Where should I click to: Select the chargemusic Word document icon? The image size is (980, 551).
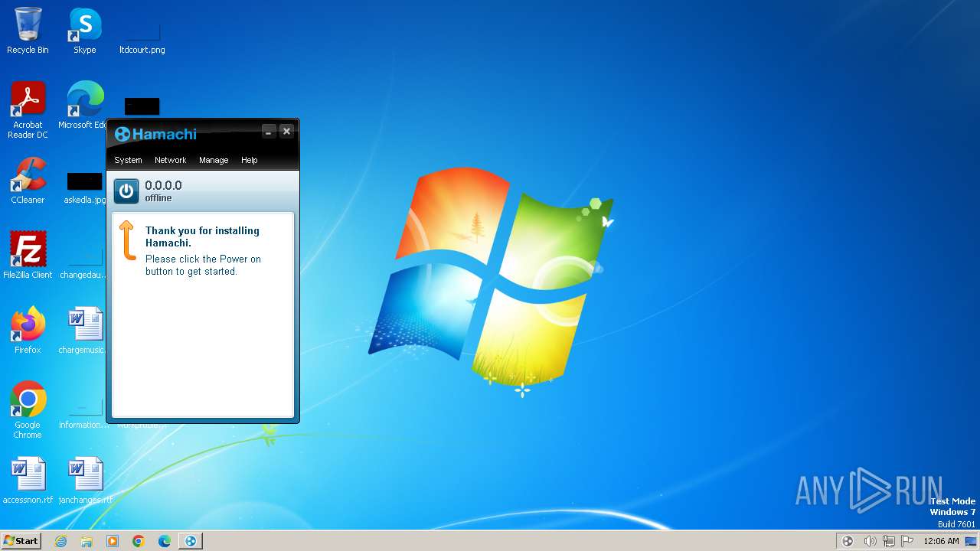(x=84, y=330)
